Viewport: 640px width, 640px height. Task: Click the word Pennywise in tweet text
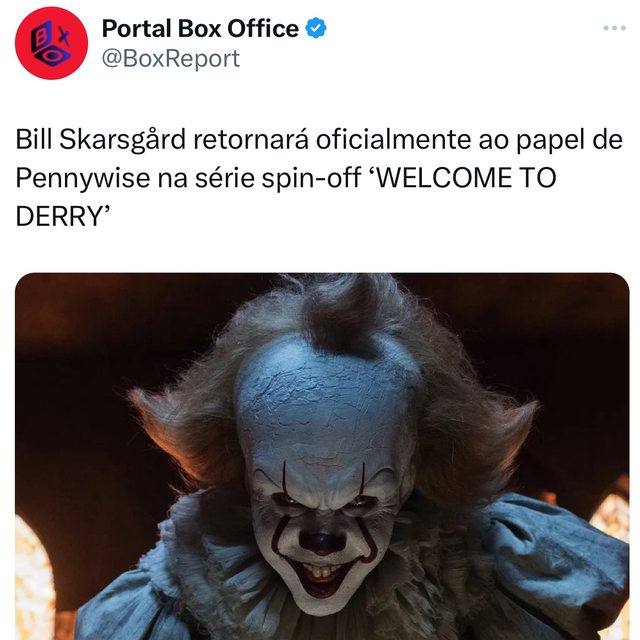(83, 178)
